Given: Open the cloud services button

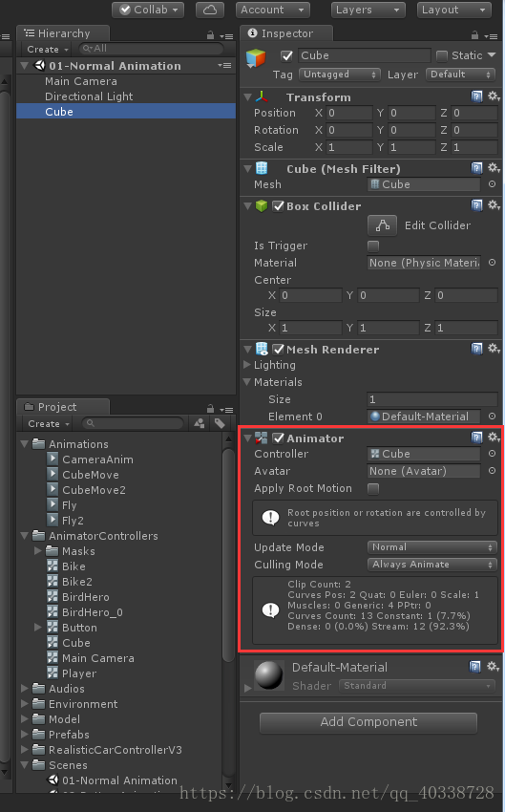Looking at the screenshot, I should (x=210, y=10).
